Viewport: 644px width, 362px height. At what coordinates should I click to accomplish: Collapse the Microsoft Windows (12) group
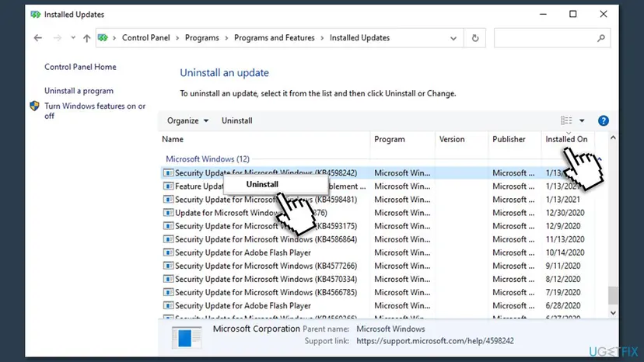600,158
